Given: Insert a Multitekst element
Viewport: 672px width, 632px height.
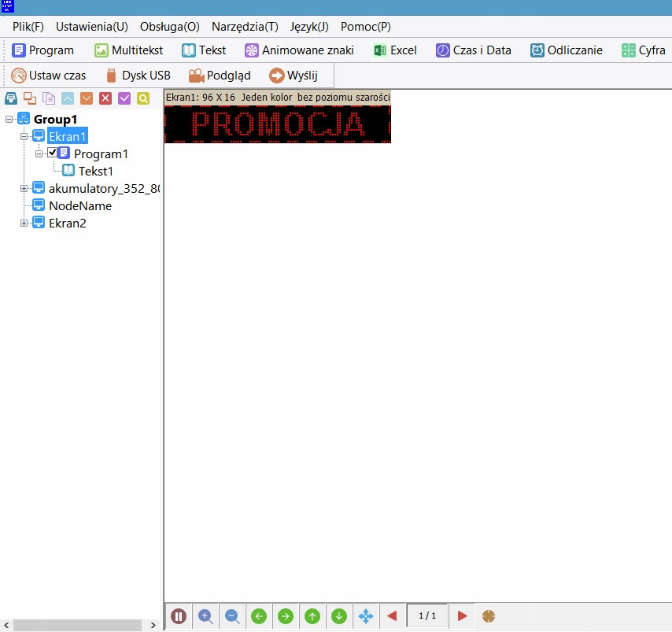Looking at the screenshot, I should (x=128, y=50).
